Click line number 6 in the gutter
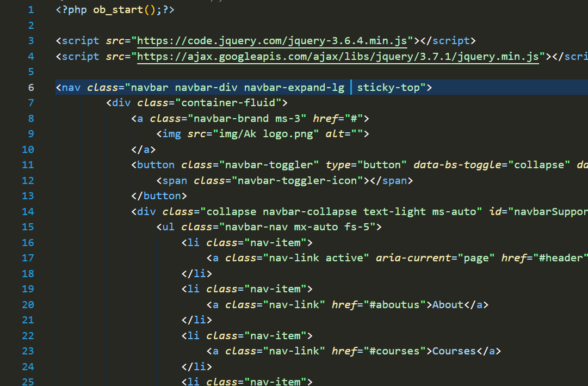Image resolution: width=588 pixels, height=386 pixels. pos(30,88)
